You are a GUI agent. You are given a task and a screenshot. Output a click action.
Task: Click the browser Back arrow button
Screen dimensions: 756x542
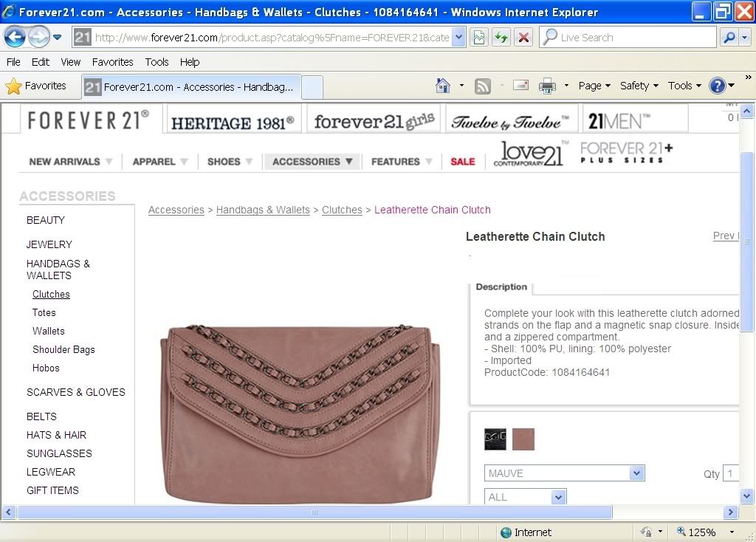(16, 37)
